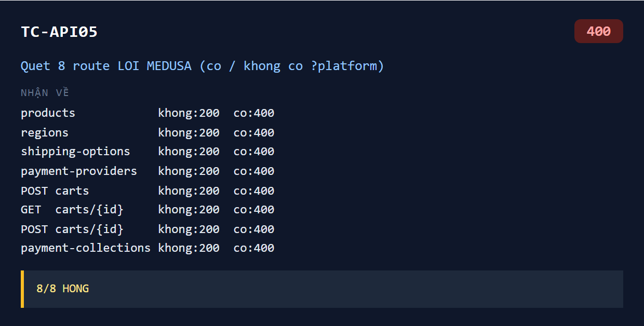The image size is (644, 326).
Task: Click co:400 in payment-collections row
Action: pos(254,248)
